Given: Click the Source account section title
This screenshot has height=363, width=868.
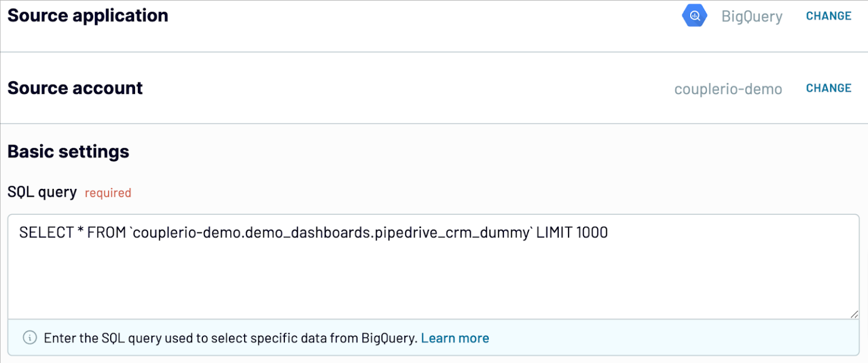Looking at the screenshot, I should [75, 88].
